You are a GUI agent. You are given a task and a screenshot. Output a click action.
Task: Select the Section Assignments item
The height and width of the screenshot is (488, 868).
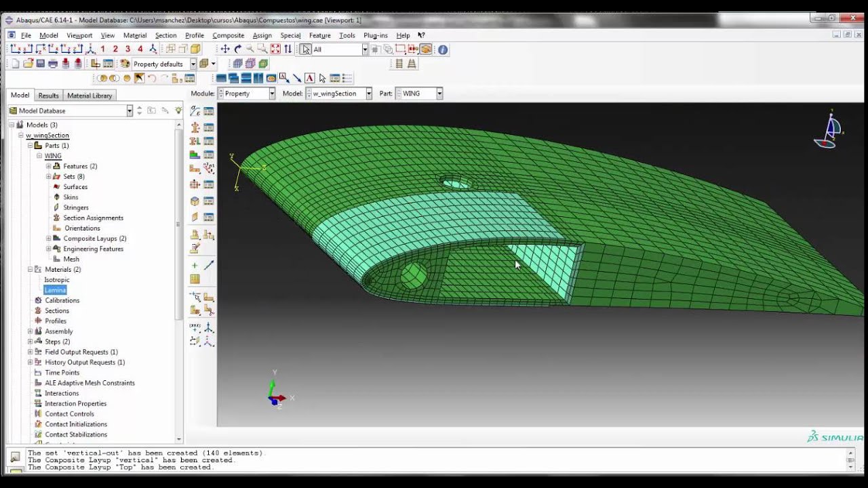[x=93, y=218]
